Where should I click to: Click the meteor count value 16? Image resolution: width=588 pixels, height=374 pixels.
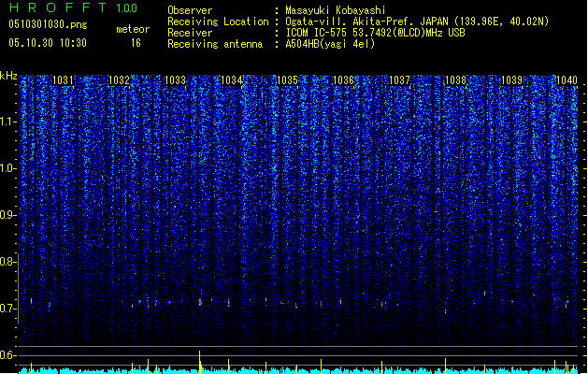pos(136,43)
